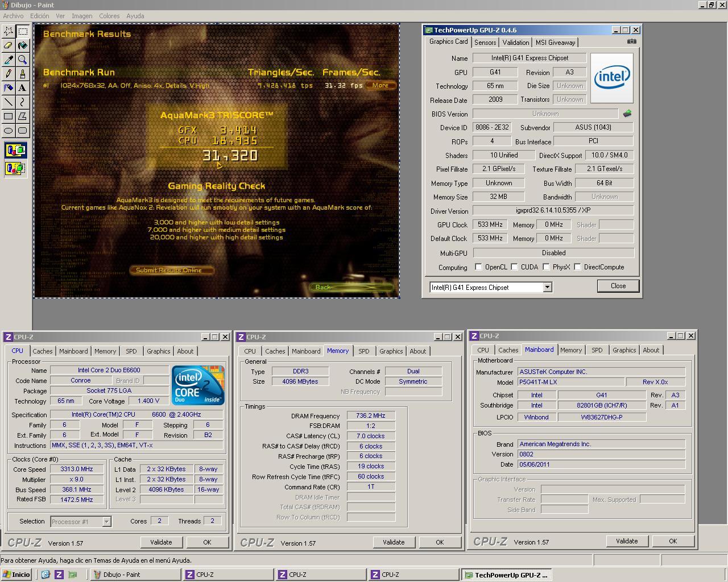Select the Rectangle shape tool
728x582 pixels.
9,117
